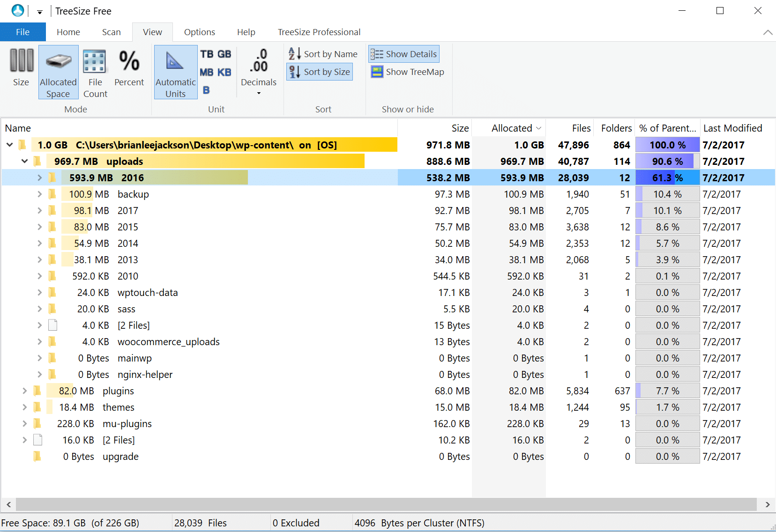Image resolution: width=776 pixels, height=532 pixels.
Task: Open the Decimals dropdown
Action: (x=259, y=92)
